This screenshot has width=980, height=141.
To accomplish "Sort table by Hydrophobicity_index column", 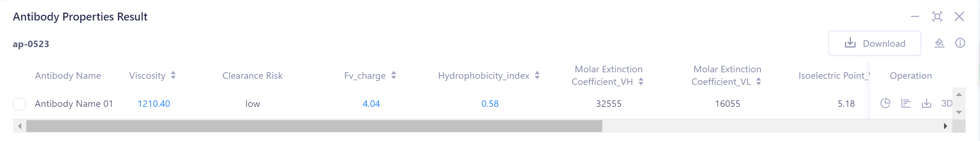I will click(537, 75).
